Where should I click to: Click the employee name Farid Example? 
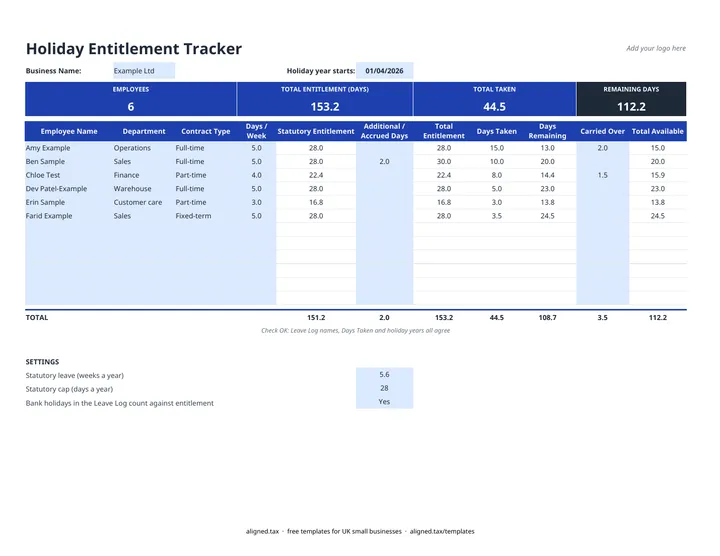click(49, 216)
